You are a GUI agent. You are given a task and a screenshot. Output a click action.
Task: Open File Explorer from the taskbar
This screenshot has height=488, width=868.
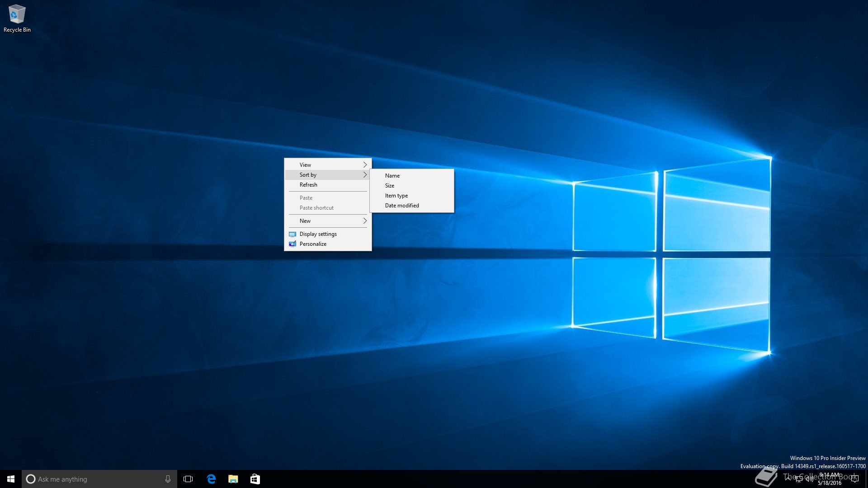[x=233, y=479]
